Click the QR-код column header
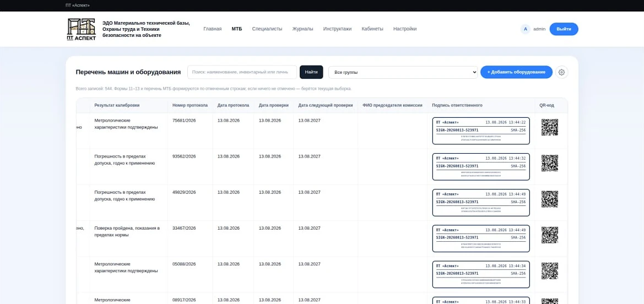The height and width of the screenshot is (304, 644). (x=546, y=105)
